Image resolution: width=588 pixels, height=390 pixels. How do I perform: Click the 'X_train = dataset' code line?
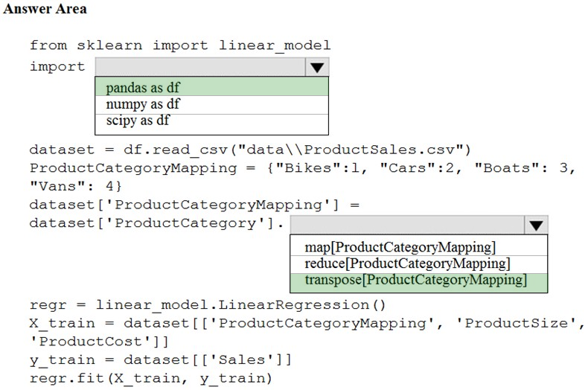pyautogui.click(x=307, y=323)
